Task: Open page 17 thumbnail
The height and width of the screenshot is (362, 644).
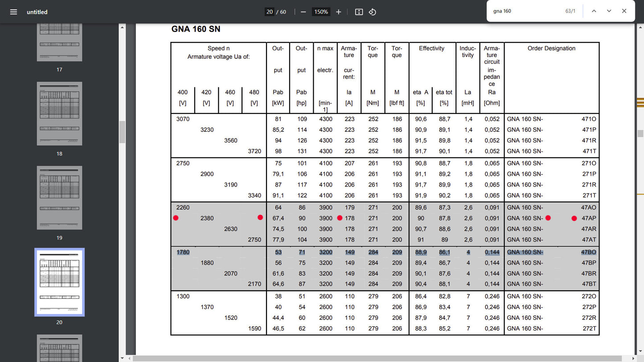Action: coord(59,42)
